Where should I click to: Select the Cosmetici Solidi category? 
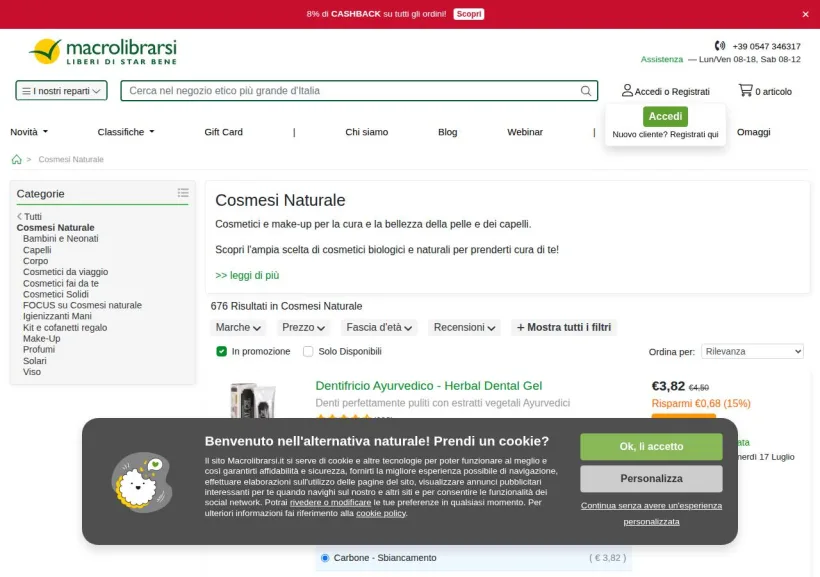(55, 294)
